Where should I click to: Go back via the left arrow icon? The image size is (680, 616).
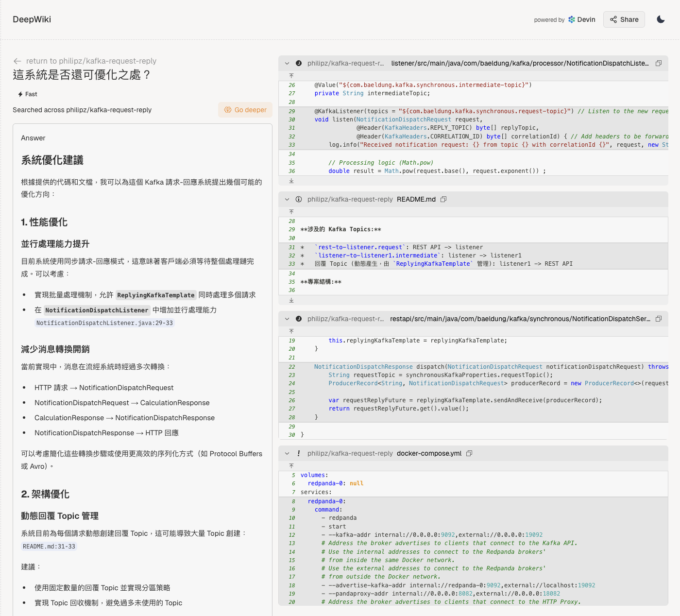(17, 61)
